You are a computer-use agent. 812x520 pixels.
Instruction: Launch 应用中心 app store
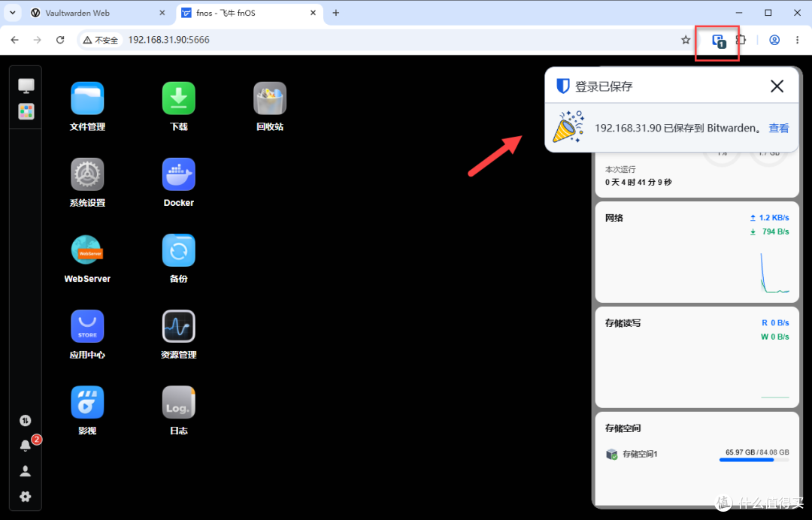87,326
